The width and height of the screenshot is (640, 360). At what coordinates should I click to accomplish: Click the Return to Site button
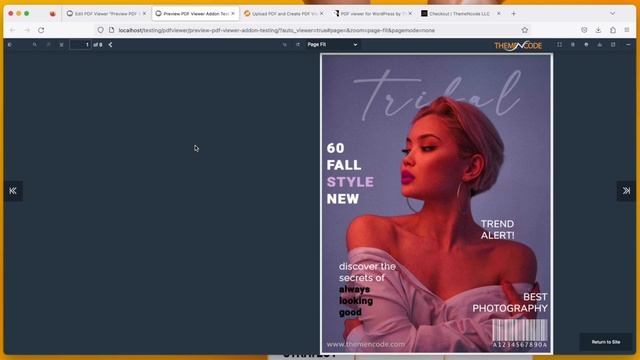point(606,342)
